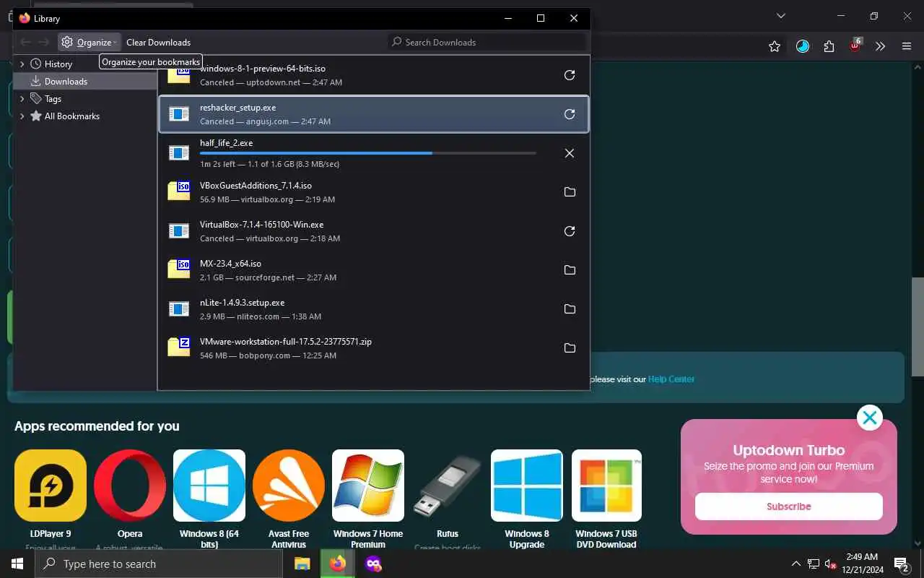Open folder containing VBoxGuestAdditions_7.1.4.iso
Viewport: 924px width, 578px height.
pyautogui.click(x=570, y=192)
